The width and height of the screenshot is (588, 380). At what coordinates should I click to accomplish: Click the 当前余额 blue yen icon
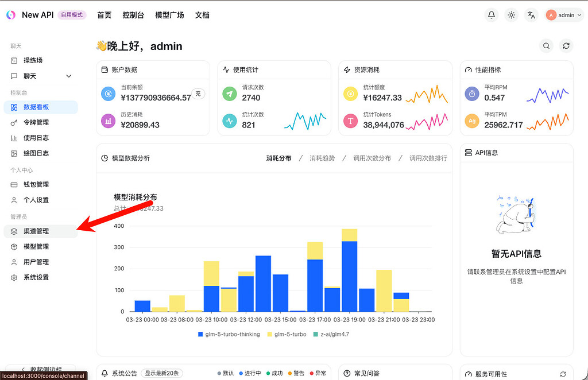pyautogui.click(x=109, y=94)
